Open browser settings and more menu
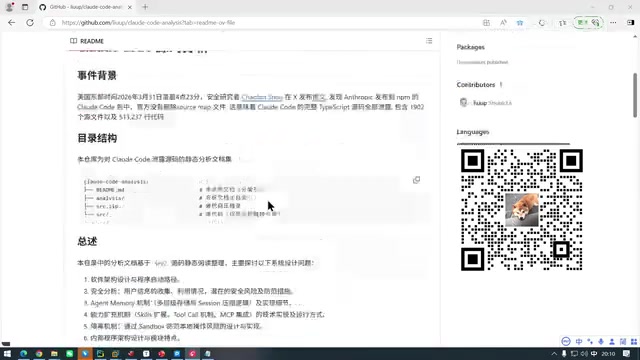The height and width of the screenshot is (360, 640). 613,23
